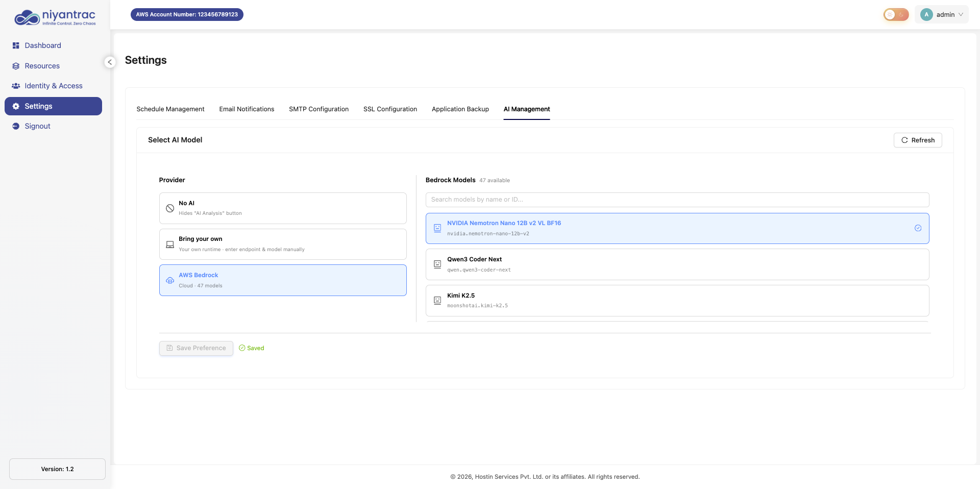The image size is (980, 489).
Task: Click the 'Saved' status text
Action: pos(256,348)
